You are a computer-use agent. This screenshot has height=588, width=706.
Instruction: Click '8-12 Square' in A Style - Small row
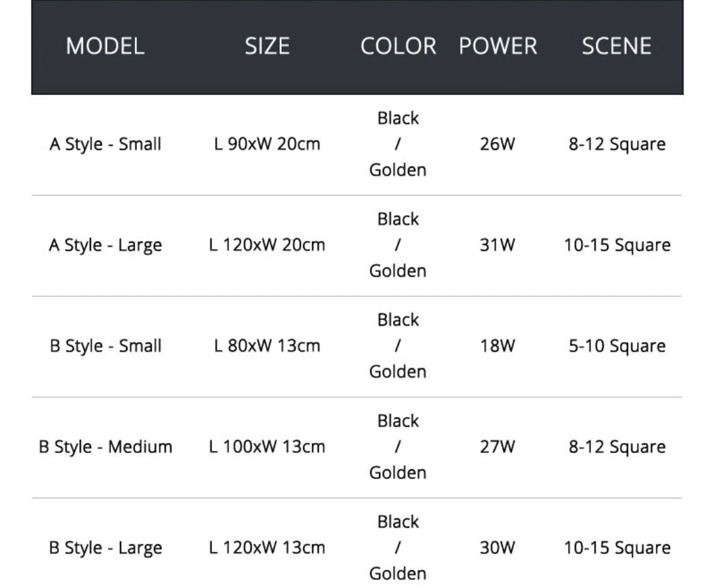tap(617, 144)
